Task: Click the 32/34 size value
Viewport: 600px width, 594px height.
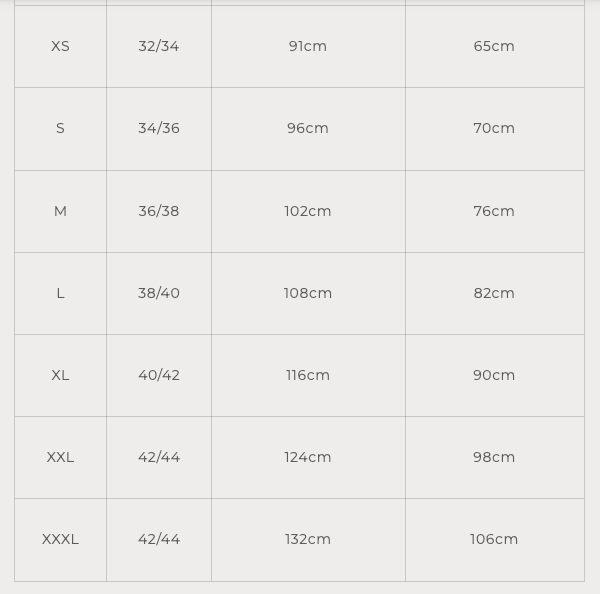Action: click(159, 46)
